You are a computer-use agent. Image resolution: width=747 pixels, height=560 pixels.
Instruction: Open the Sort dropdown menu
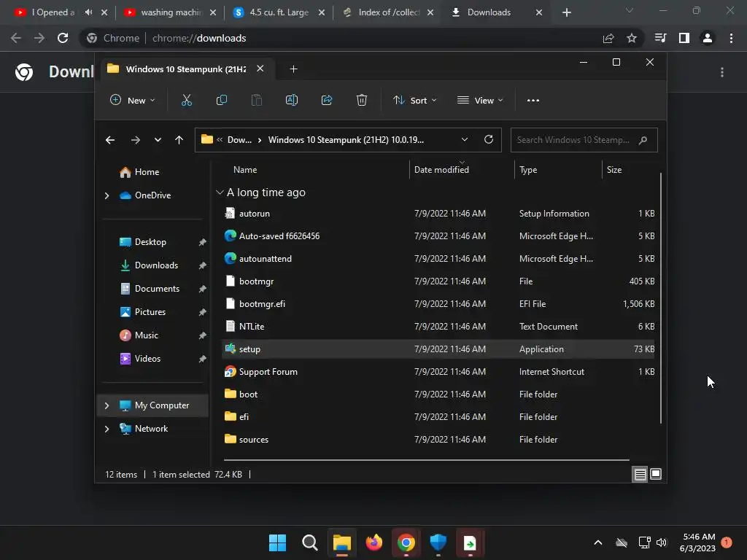click(x=414, y=100)
